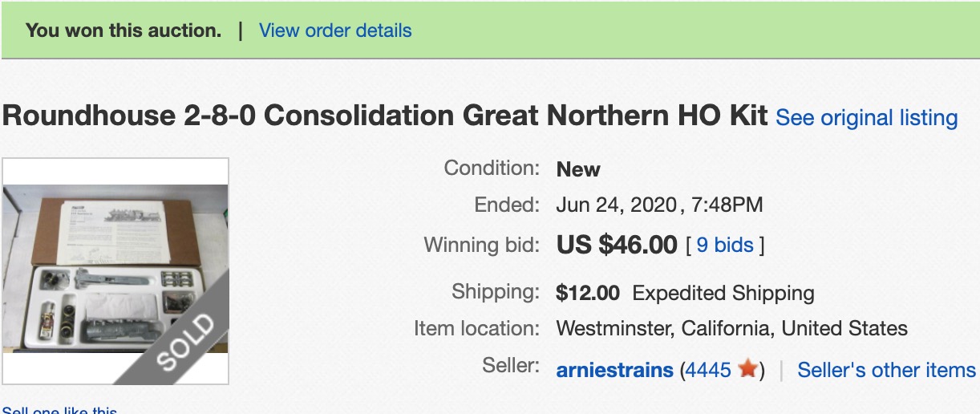Click the $12.00 shipping cost

pyautogui.click(x=588, y=294)
